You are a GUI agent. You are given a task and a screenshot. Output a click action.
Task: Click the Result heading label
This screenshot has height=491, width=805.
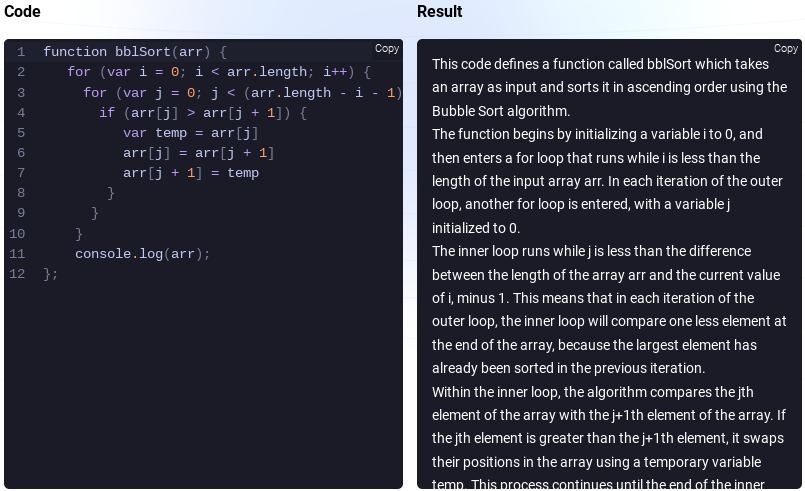coord(439,11)
